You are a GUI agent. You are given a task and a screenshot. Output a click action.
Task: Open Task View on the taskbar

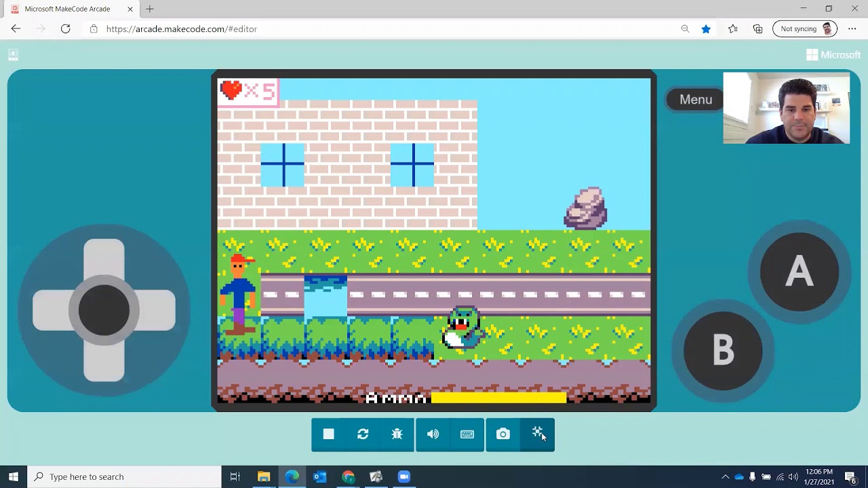[x=235, y=476]
